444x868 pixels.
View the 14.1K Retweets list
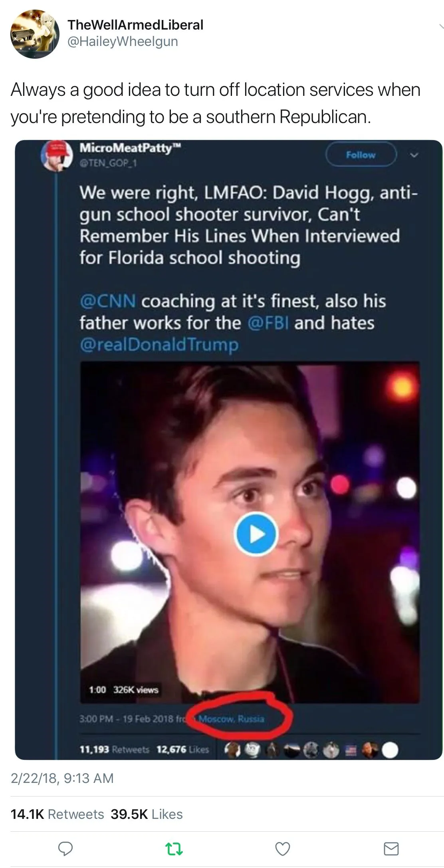[x=57, y=814]
